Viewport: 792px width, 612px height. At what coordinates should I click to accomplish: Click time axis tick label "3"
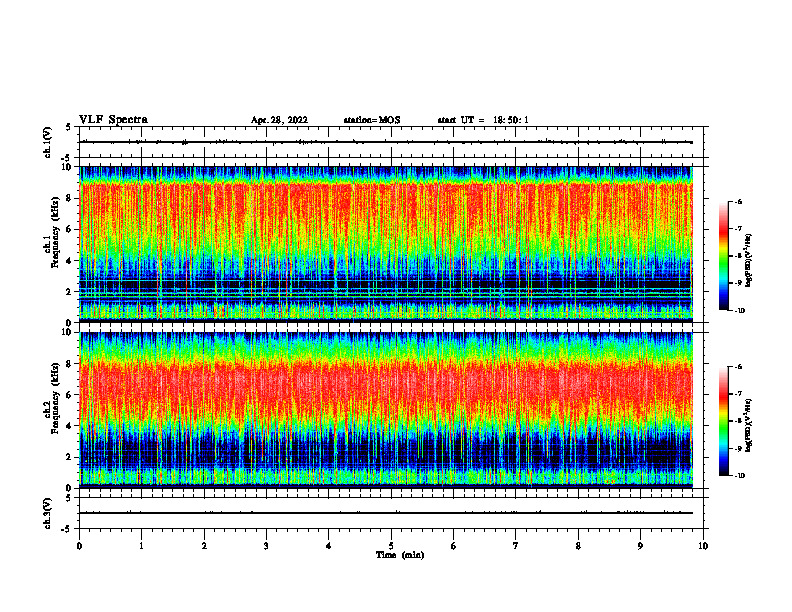[x=266, y=546]
